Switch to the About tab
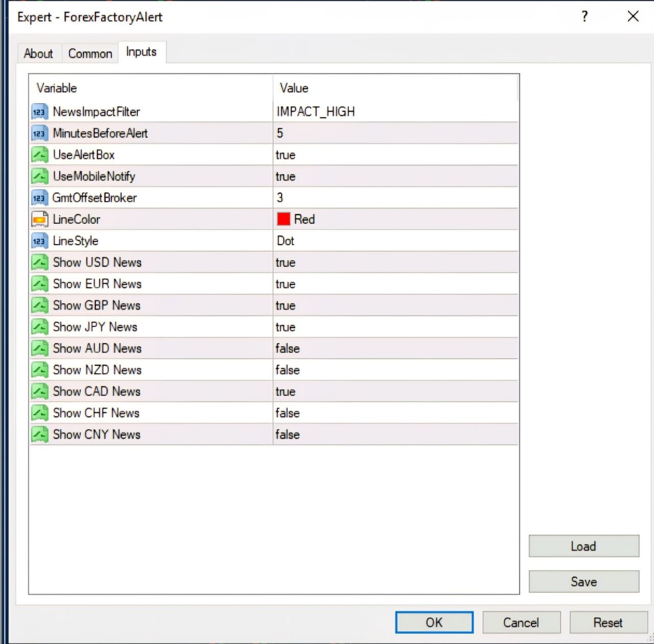The width and height of the screenshot is (654, 644). (x=38, y=54)
